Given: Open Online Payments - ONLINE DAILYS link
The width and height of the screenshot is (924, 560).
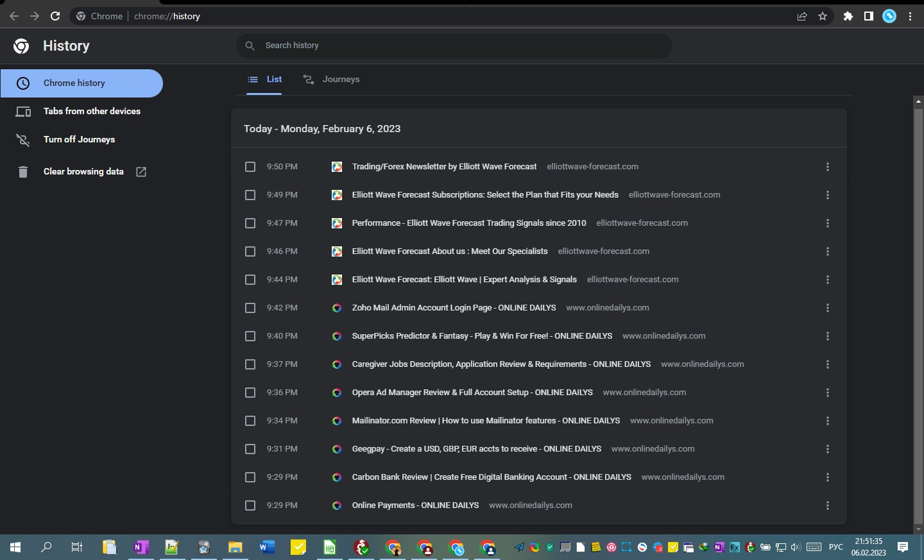Looking at the screenshot, I should (x=415, y=505).
